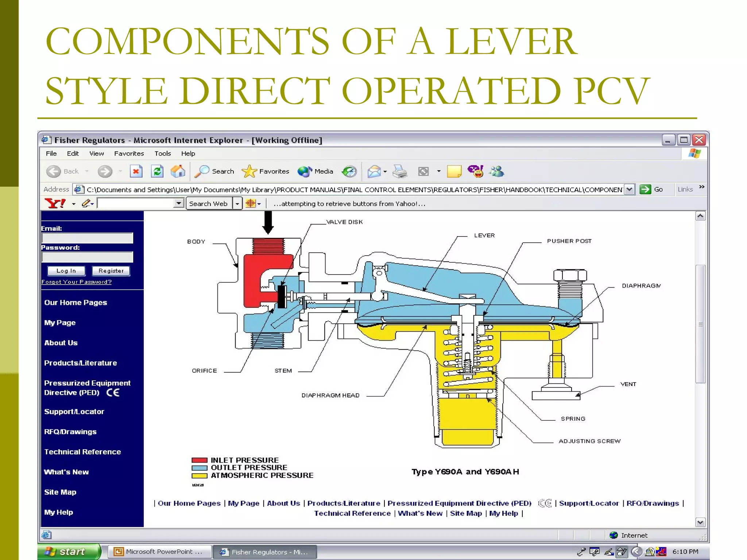Expand the Links toolbar chevron
Screen dimensions: 747x560
click(702, 187)
